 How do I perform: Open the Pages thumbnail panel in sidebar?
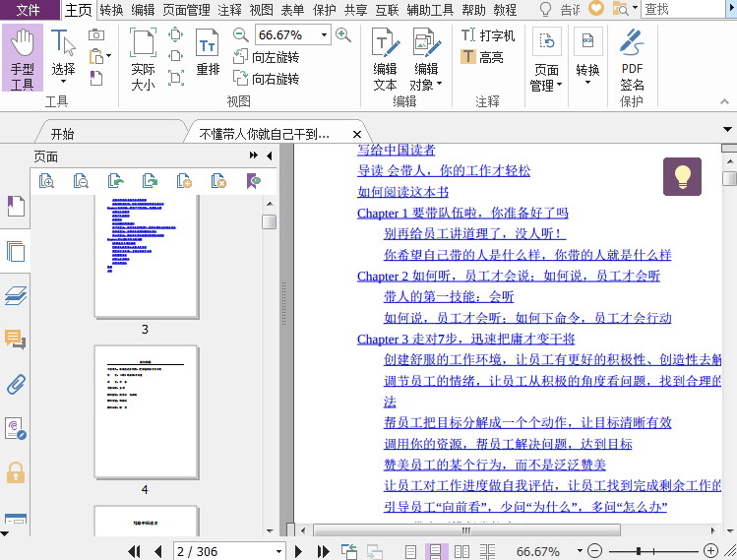tap(16, 251)
